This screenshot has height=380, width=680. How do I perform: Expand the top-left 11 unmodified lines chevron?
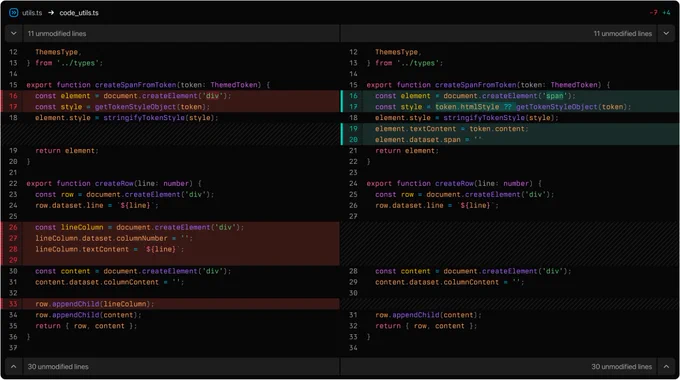13,33
